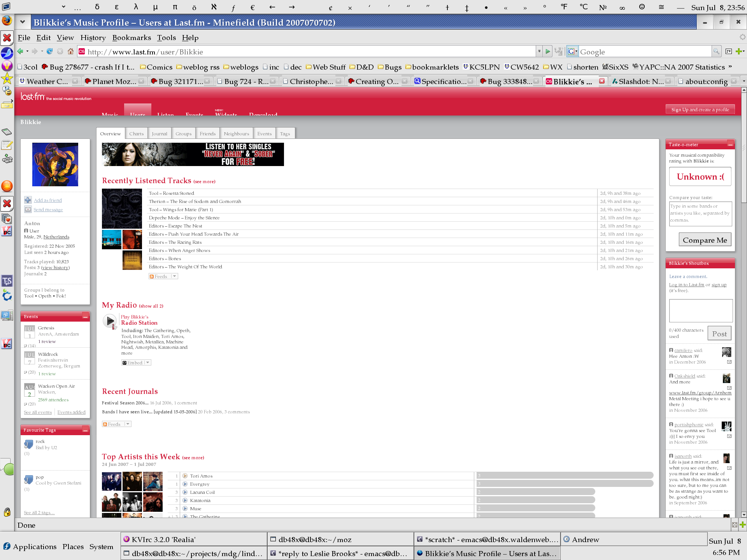Switch to the about:config browser tab
Screen dimensions: 747x560
(707, 81)
